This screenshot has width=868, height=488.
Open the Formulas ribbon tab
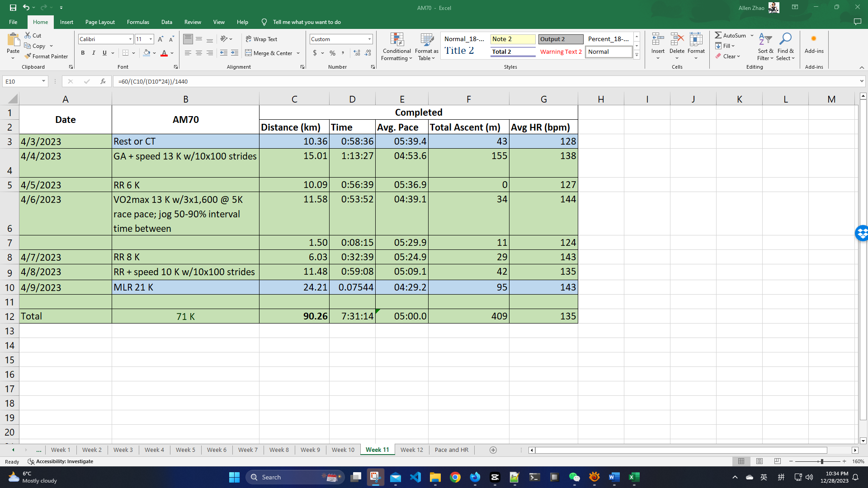pyautogui.click(x=138, y=22)
